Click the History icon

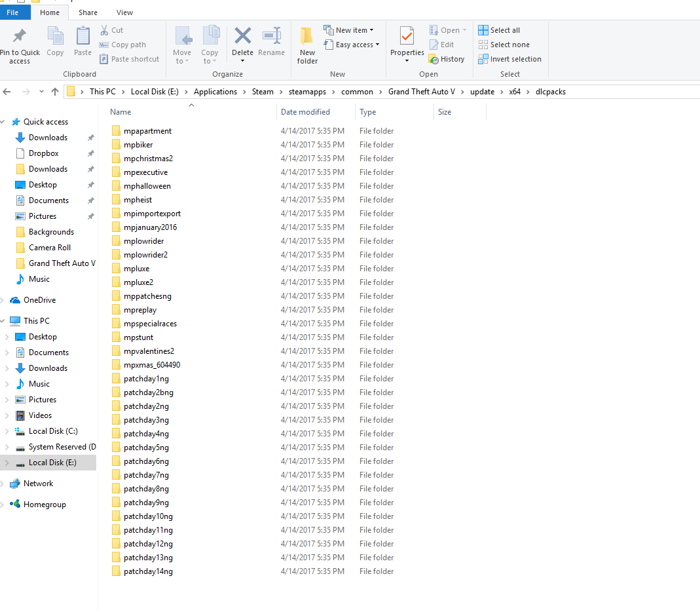tap(434, 59)
